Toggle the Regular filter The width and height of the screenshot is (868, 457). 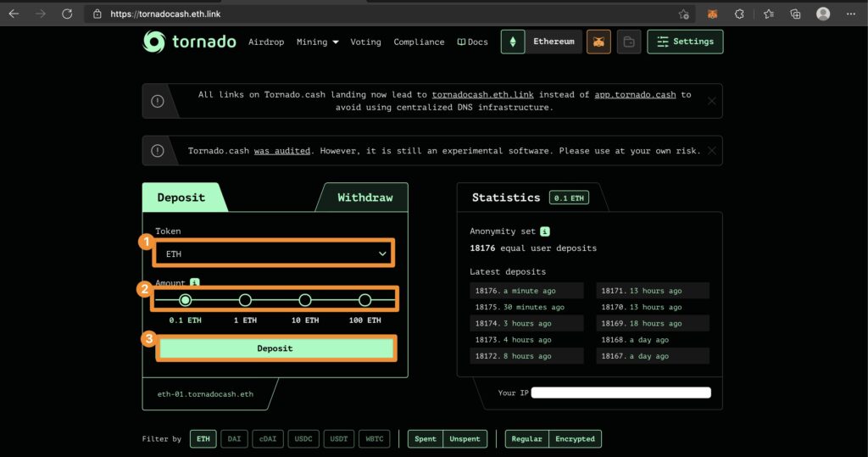pos(526,439)
